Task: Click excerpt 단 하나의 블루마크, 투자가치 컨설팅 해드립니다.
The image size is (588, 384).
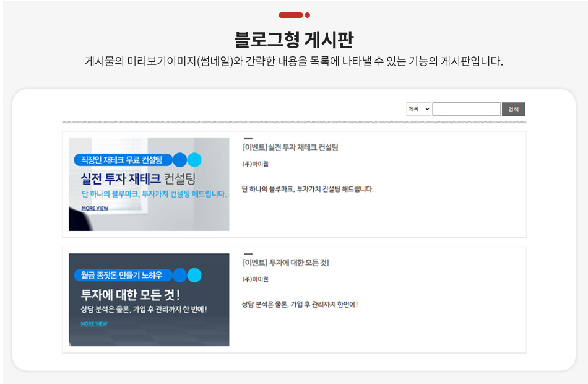Action: [308, 189]
